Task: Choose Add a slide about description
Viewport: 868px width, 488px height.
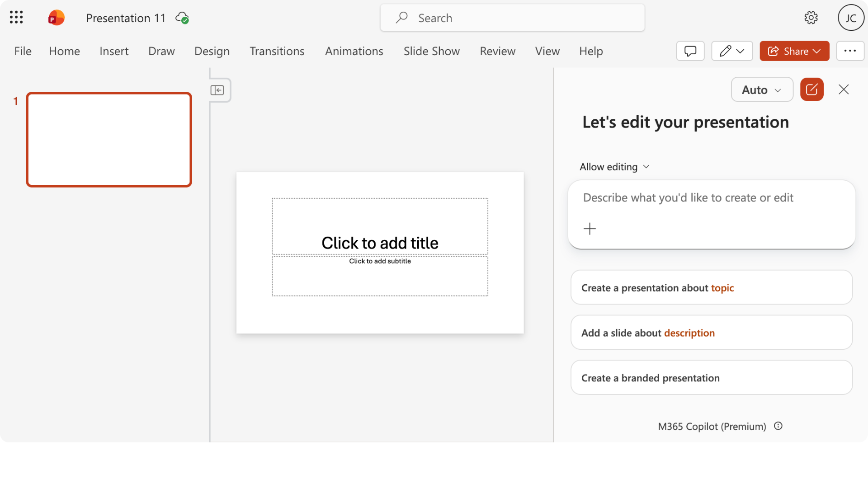Action: (x=712, y=333)
